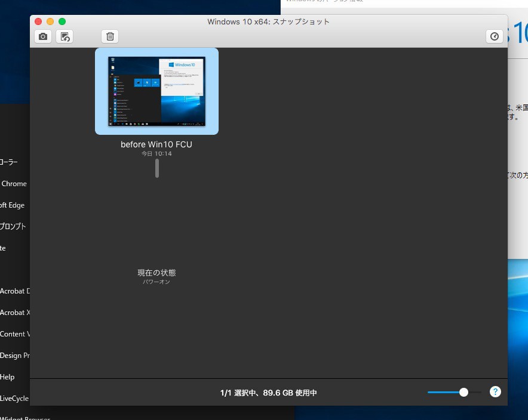The height and width of the screenshot is (420, 528).
Task: Maximize the window with green button
Action: (62, 21)
